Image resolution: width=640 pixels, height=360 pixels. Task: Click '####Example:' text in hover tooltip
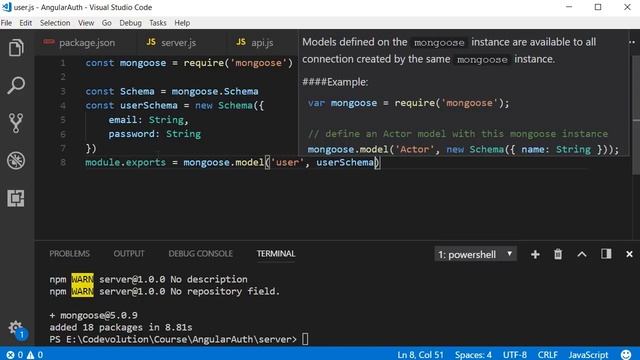pos(335,82)
